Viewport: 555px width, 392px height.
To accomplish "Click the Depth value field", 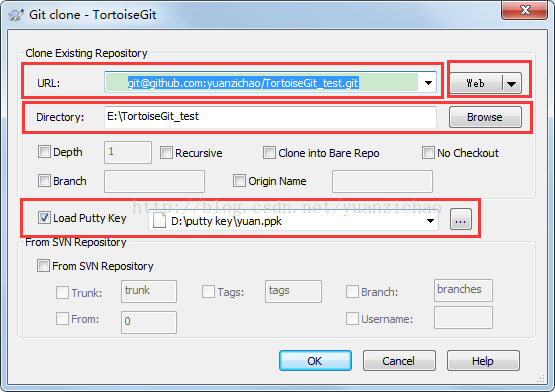I will point(128,152).
